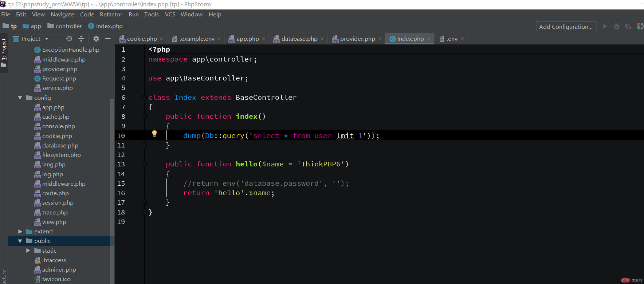The image size is (644, 284).
Task: Open the View menu
Action: pyautogui.click(x=38, y=15)
